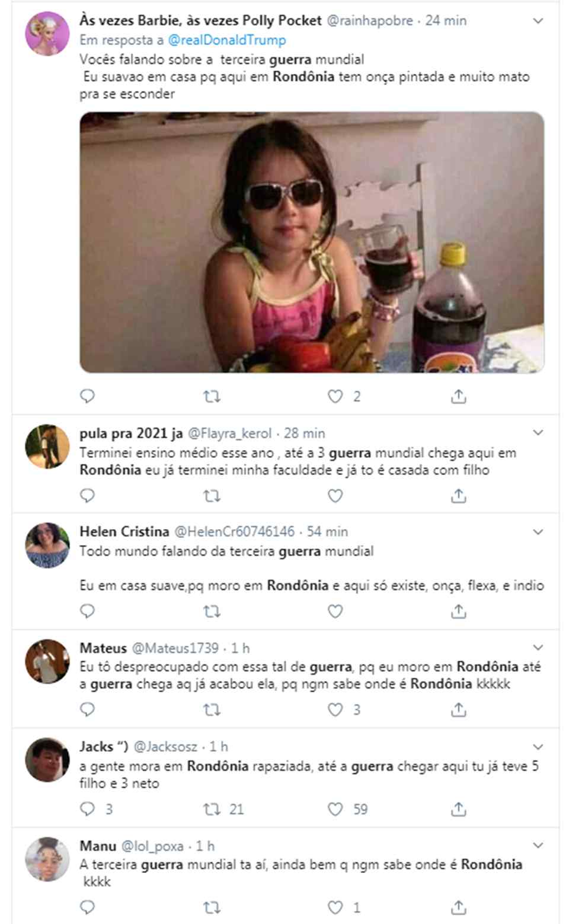Reply to the Jacks tweet with 3 replies

[x=87, y=809]
